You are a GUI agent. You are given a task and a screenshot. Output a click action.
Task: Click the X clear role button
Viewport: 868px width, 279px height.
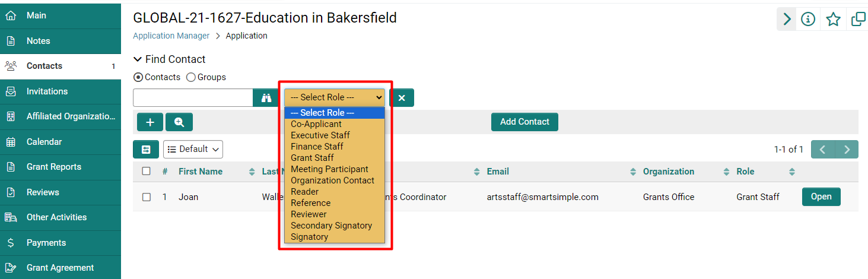402,98
